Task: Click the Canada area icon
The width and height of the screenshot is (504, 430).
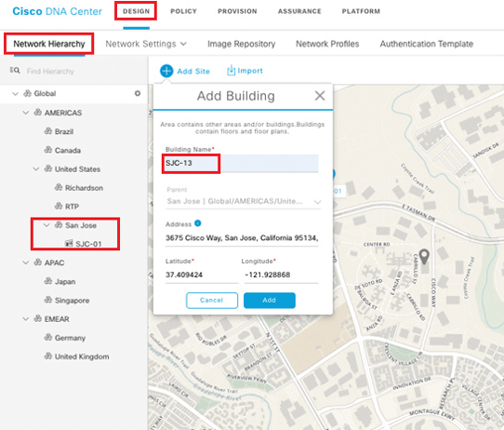Action: click(x=48, y=150)
